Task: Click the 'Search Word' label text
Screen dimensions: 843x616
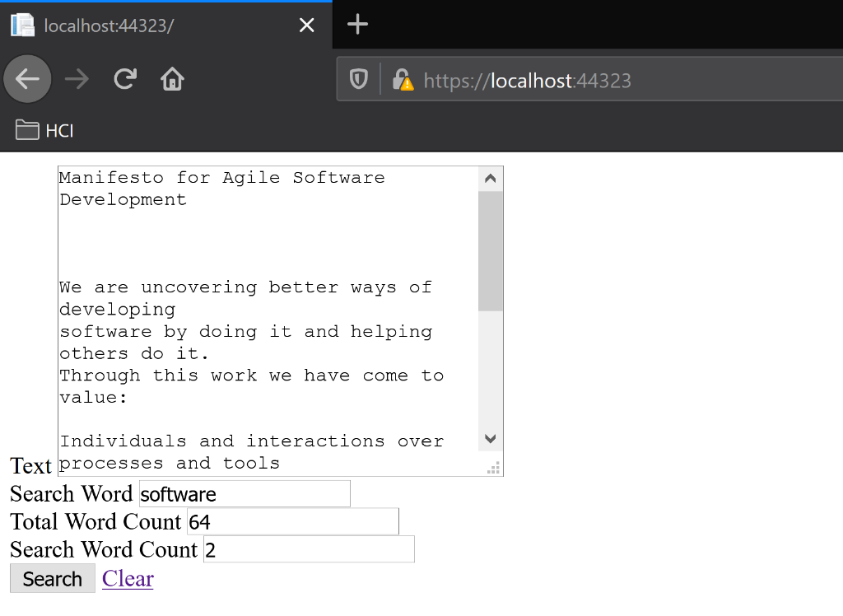Action: [71, 494]
